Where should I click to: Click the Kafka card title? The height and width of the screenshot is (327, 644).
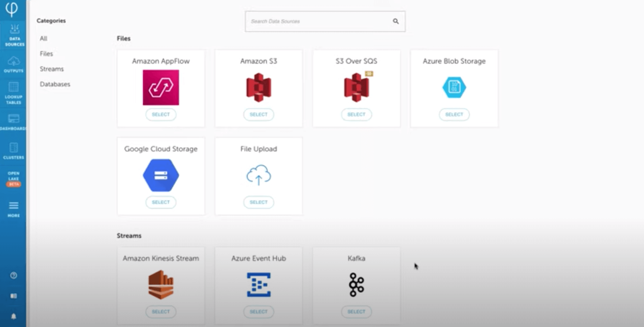pos(356,258)
